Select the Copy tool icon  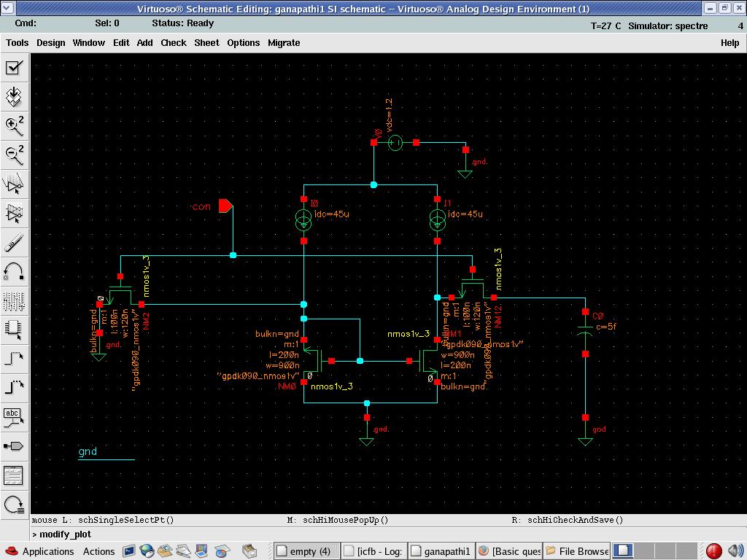point(14,213)
